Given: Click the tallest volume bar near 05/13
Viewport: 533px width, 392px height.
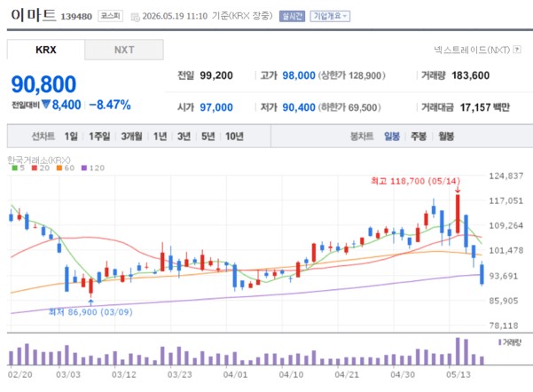Looking at the screenshot, I should (x=458, y=351).
